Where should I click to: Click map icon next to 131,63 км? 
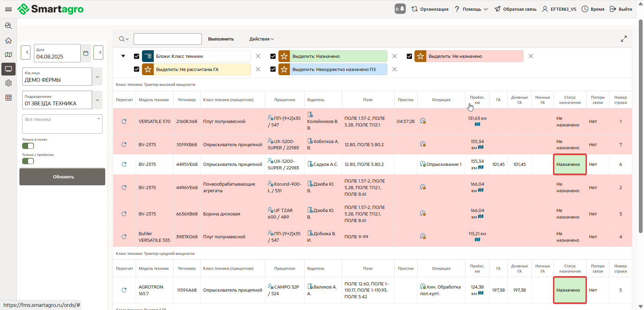[477, 124]
